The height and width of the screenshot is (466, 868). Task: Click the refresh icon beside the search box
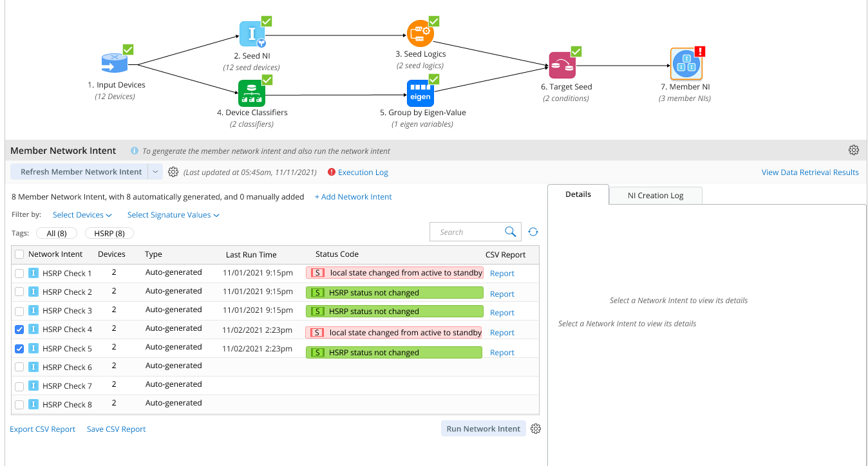point(533,232)
